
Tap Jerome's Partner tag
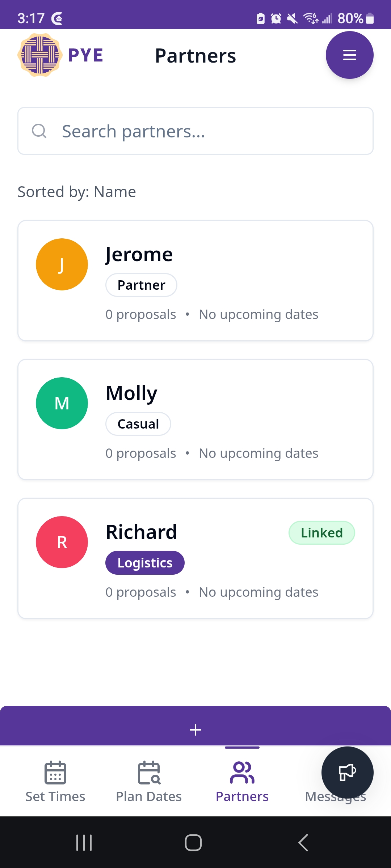141,285
